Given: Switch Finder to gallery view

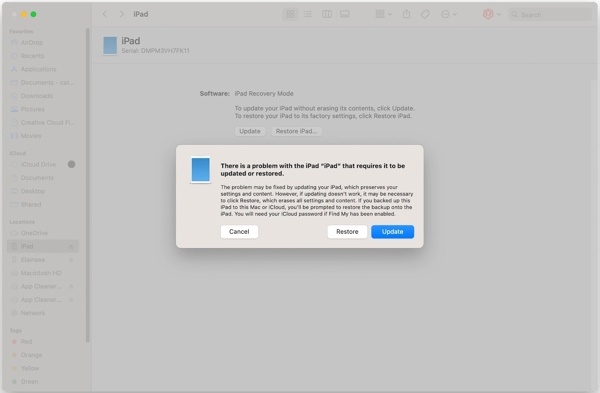Looking at the screenshot, I should [x=345, y=14].
